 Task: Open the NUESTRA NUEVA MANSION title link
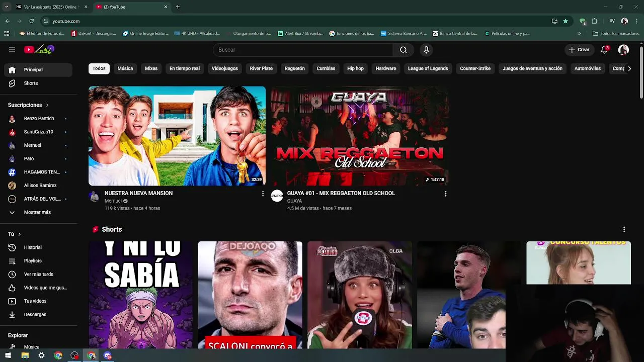(x=138, y=193)
